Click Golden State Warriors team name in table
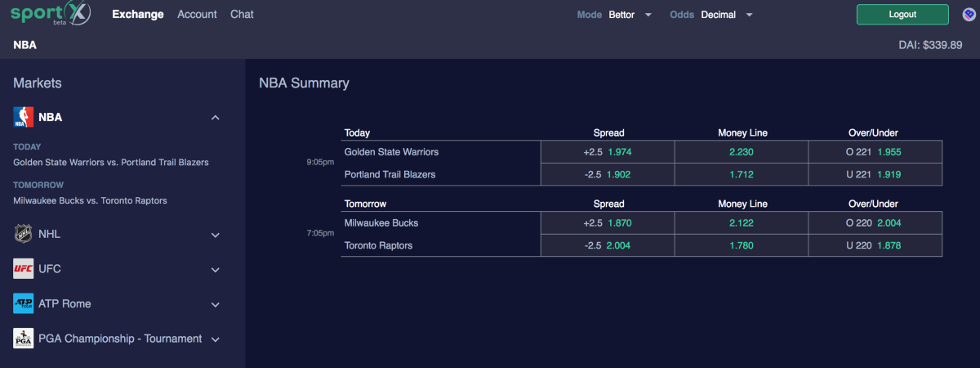 (391, 152)
